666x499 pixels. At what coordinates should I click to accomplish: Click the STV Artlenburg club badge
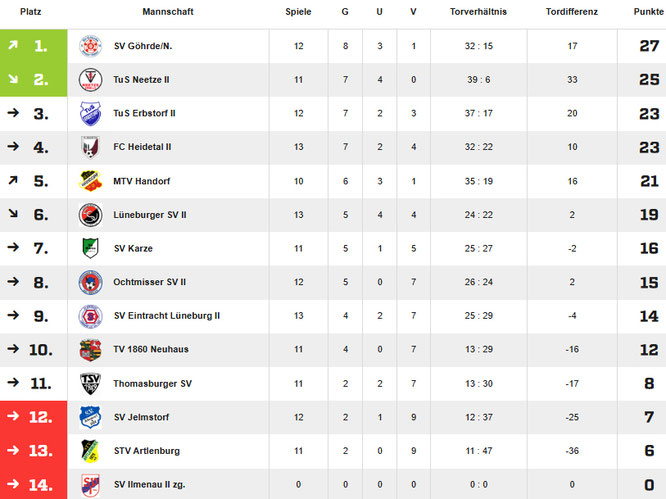[x=90, y=451]
